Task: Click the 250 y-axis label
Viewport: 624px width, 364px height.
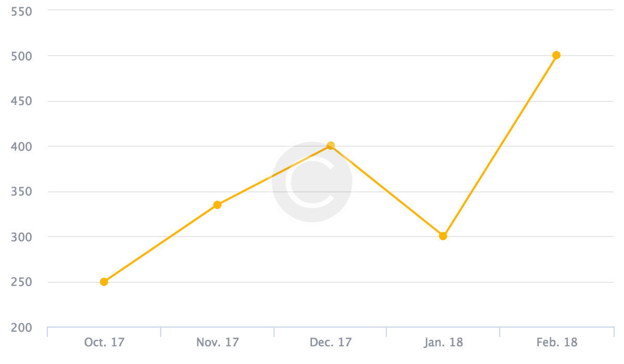Action: pos(21,282)
